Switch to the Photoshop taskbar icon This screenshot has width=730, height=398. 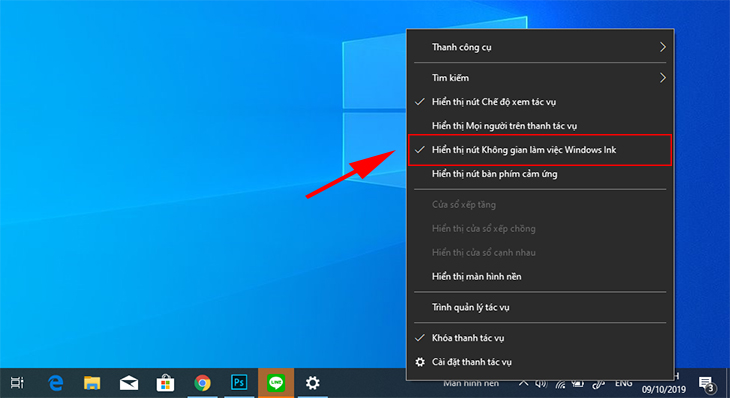click(239, 383)
